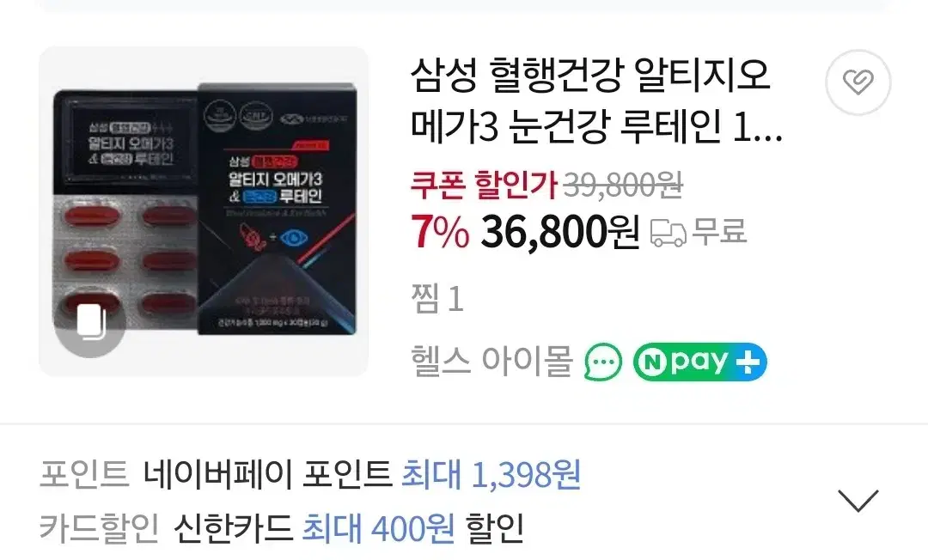Open the 삼성 혈행건강 알티지오메가3 product title
Viewport: 928px width, 560px height.
[x=596, y=101]
